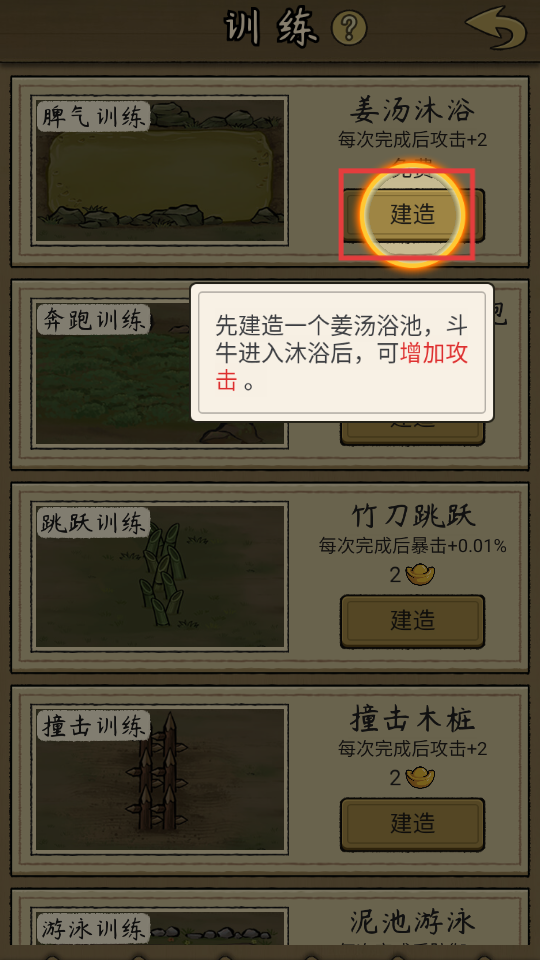Tap the 竹刀跳跃 title text
This screenshot has height=960, width=540.
pyautogui.click(x=413, y=517)
